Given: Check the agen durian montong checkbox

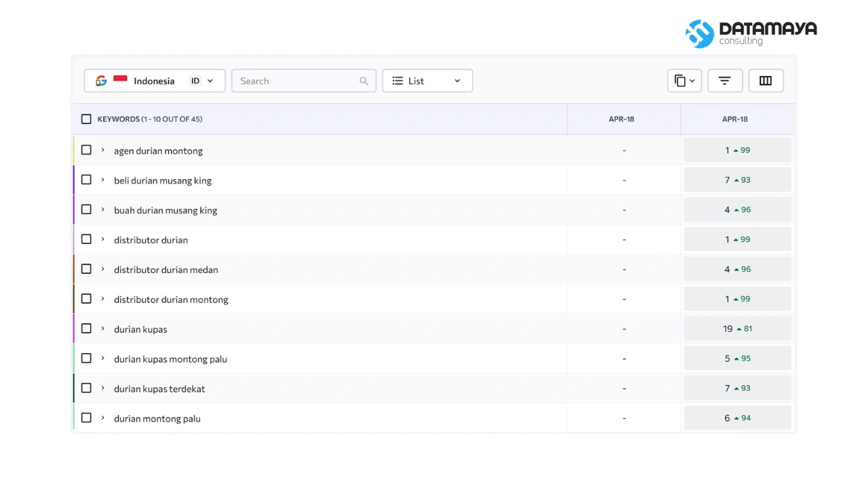Looking at the screenshot, I should tap(86, 150).
